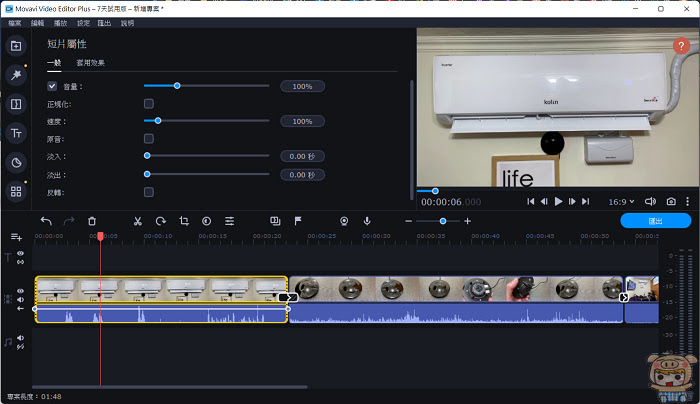This screenshot has height=404, width=700.
Task: Take a snapshot of the preview
Action: 671,202
